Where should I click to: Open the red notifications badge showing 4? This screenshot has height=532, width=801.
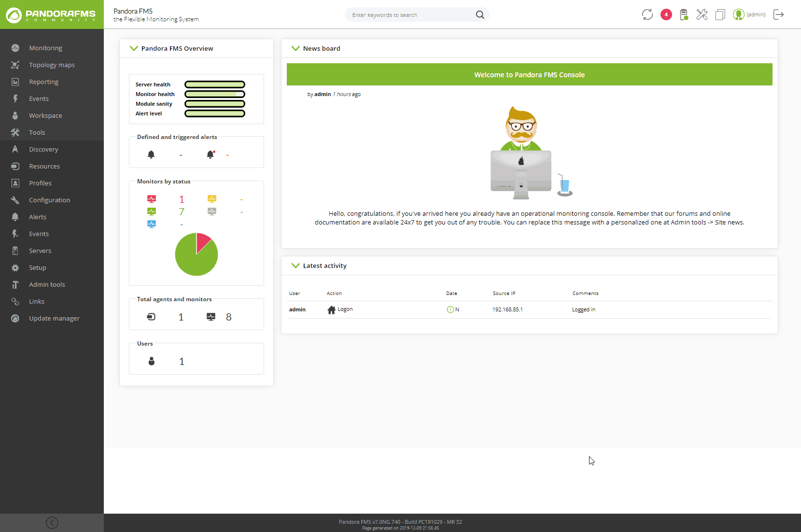tap(666, 14)
